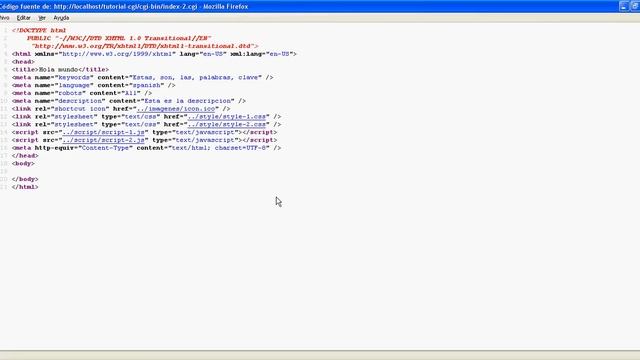Click the opening head tag
The height and width of the screenshot is (360, 640).
tap(23, 62)
